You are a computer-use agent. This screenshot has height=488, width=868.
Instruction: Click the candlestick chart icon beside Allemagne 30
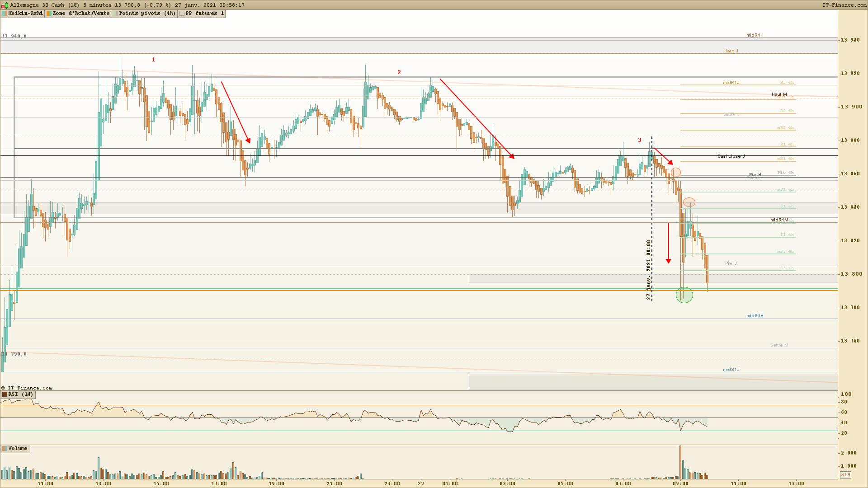click(x=5, y=5)
